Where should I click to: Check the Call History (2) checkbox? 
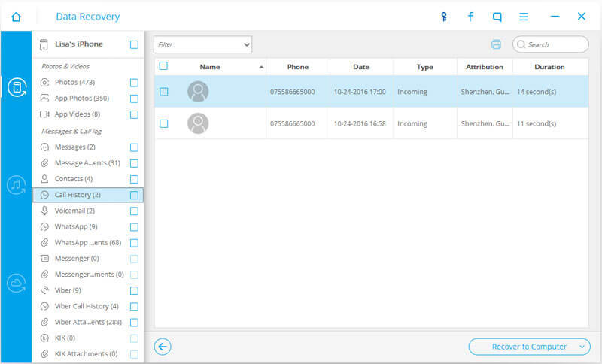(134, 196)
